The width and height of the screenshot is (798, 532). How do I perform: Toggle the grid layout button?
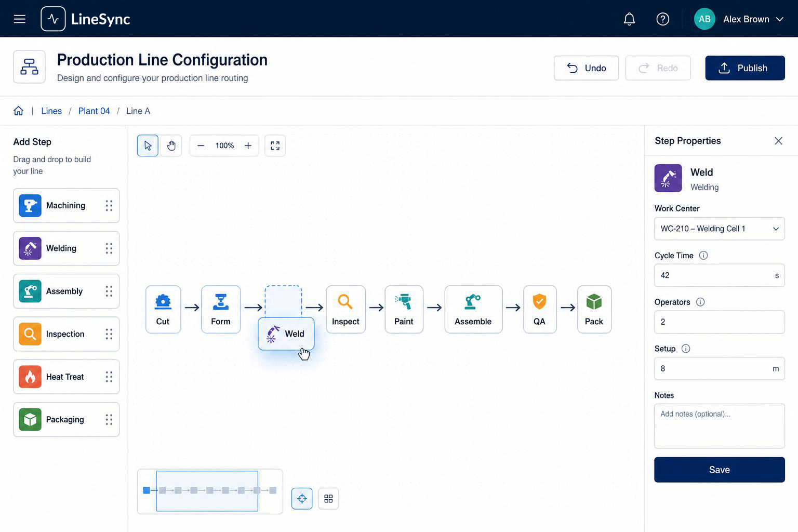pos(328,499)
